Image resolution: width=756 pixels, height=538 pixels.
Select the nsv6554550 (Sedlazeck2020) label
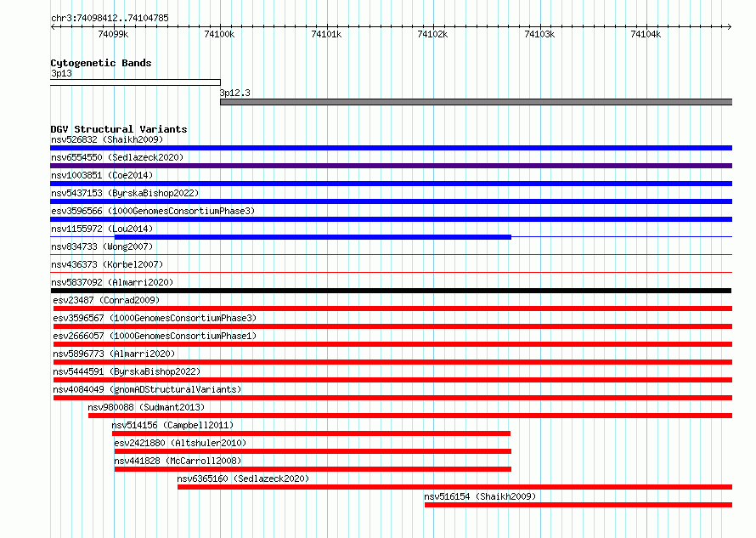(x=117, y=157)
